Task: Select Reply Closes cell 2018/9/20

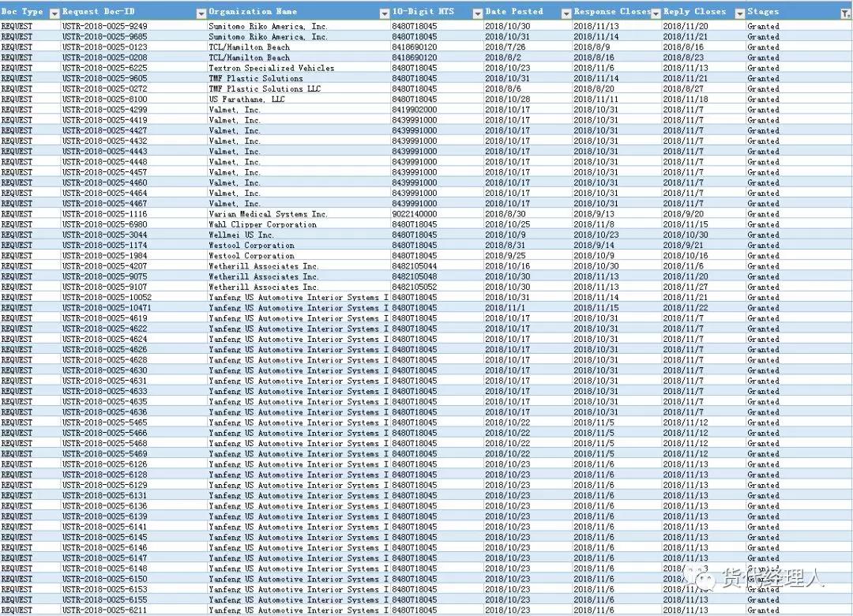Action: coord(704,214)
